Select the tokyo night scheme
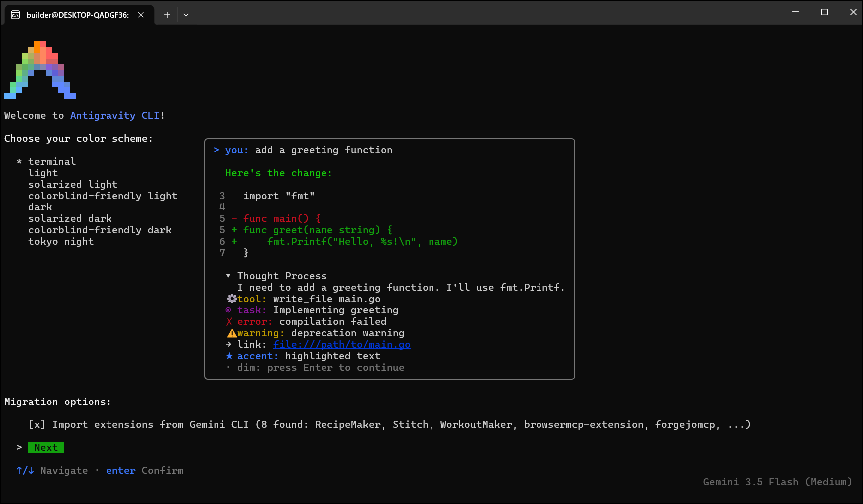The height and width of the screenshot is (504, 863). tap(61, 241)
